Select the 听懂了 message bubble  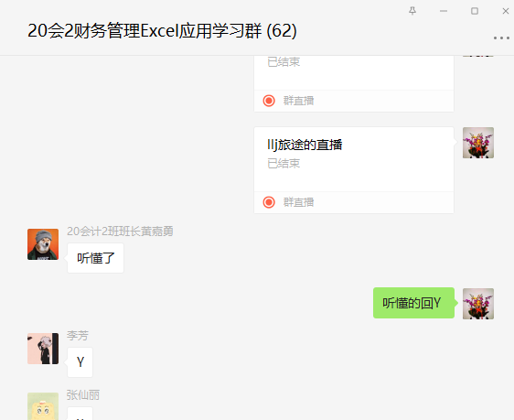(95, 258)
